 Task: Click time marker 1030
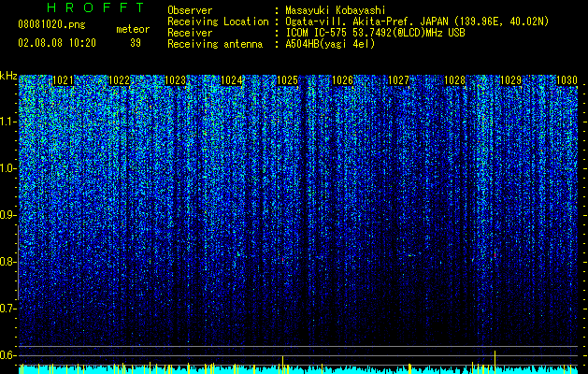pos(566,80)
